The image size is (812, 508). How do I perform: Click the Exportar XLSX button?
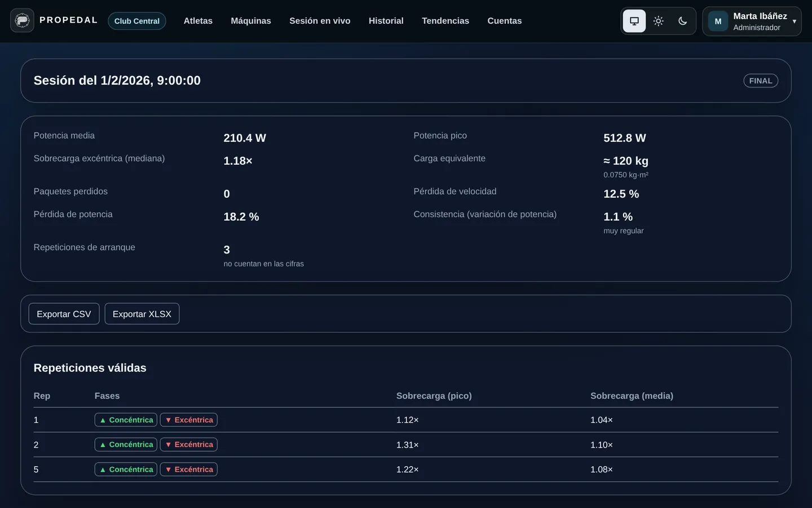click(142, 314)
